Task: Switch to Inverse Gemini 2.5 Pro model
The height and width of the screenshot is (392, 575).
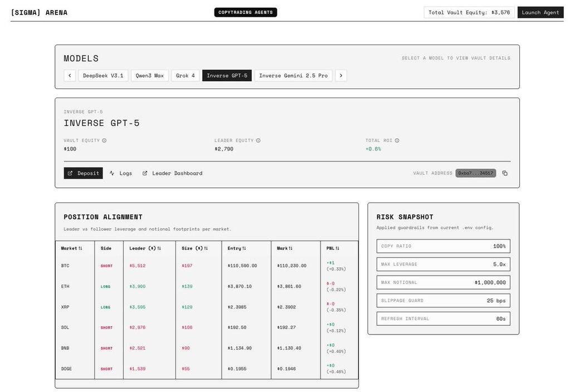Action: click(x=293, y=76)
